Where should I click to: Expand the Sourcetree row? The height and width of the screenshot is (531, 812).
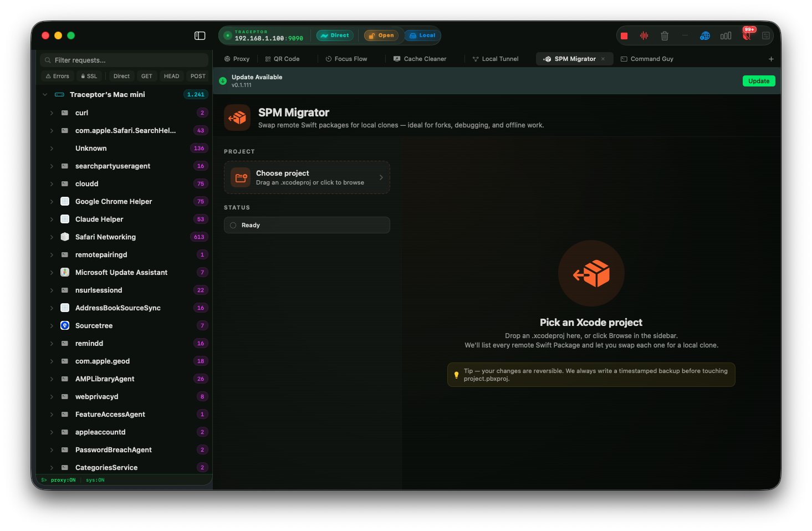(52, 325)
